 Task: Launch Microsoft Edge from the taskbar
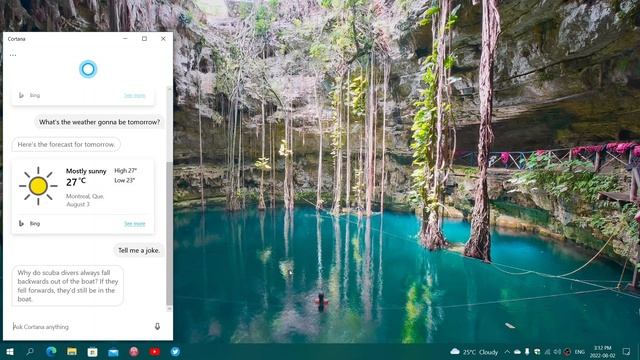51,351
